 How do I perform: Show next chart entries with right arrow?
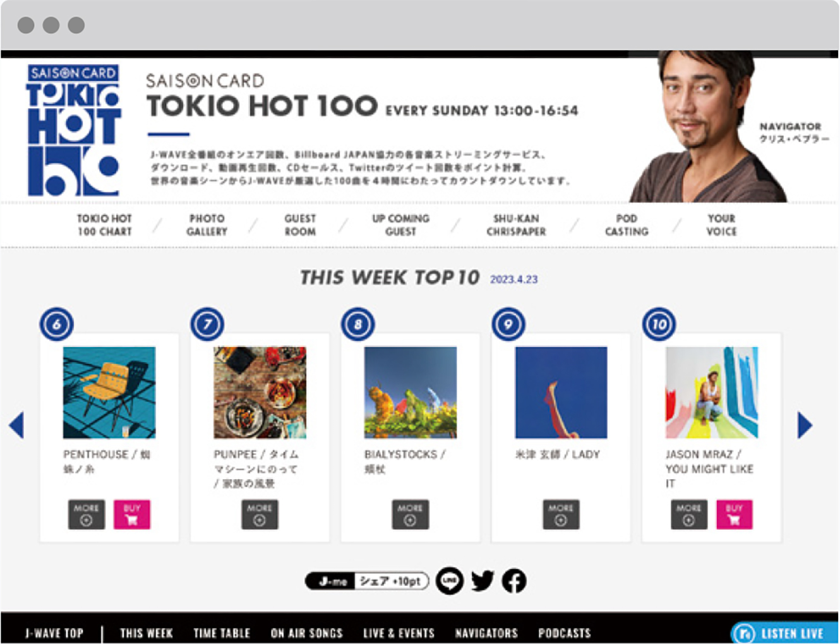805,425
